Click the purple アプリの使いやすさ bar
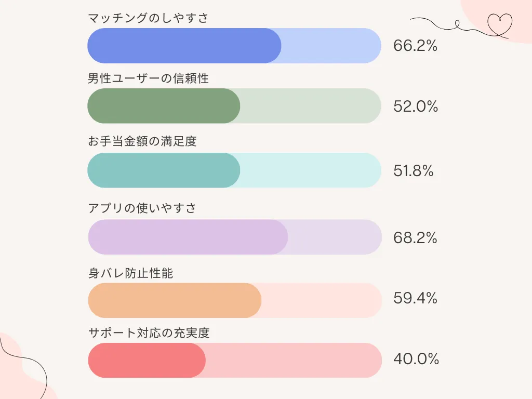532x399 pixels. click(x=188, y=237)
